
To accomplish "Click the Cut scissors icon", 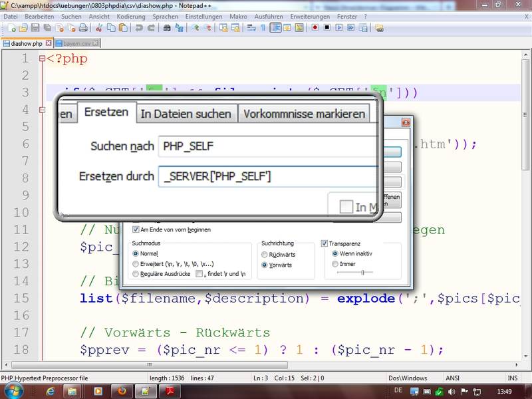I will [x=99, y=28].
